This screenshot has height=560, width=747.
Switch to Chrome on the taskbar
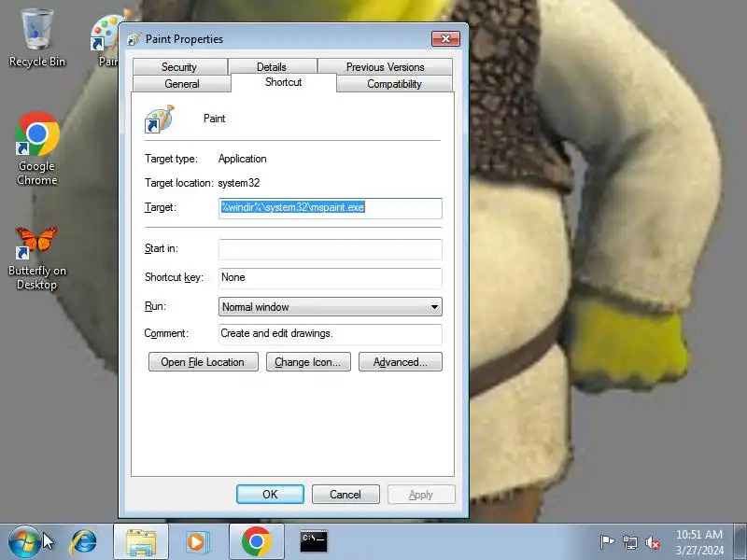[x=256, y=542]
